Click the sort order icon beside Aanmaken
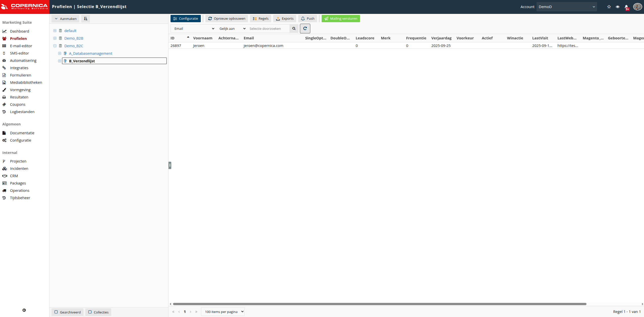 point(86,19)
